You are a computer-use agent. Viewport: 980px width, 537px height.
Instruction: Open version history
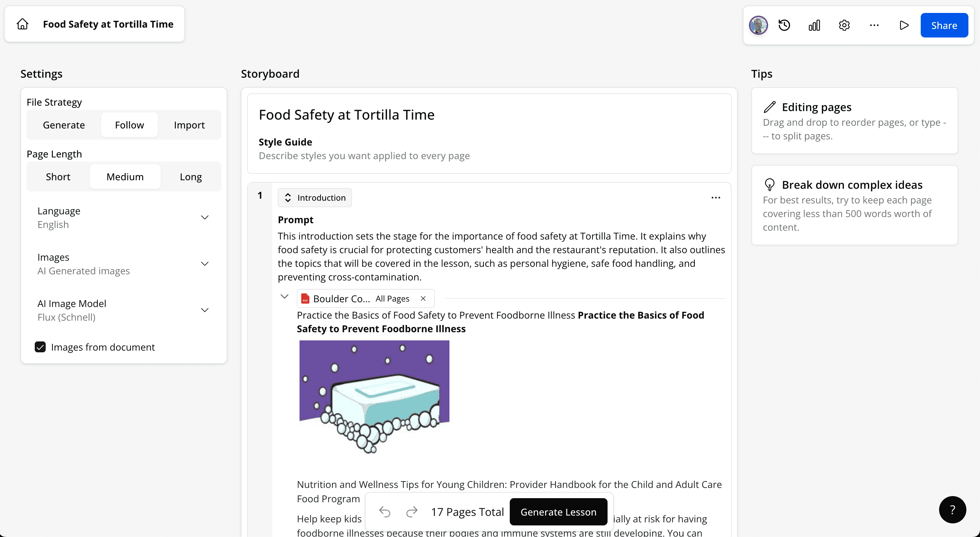pos(784,25)
